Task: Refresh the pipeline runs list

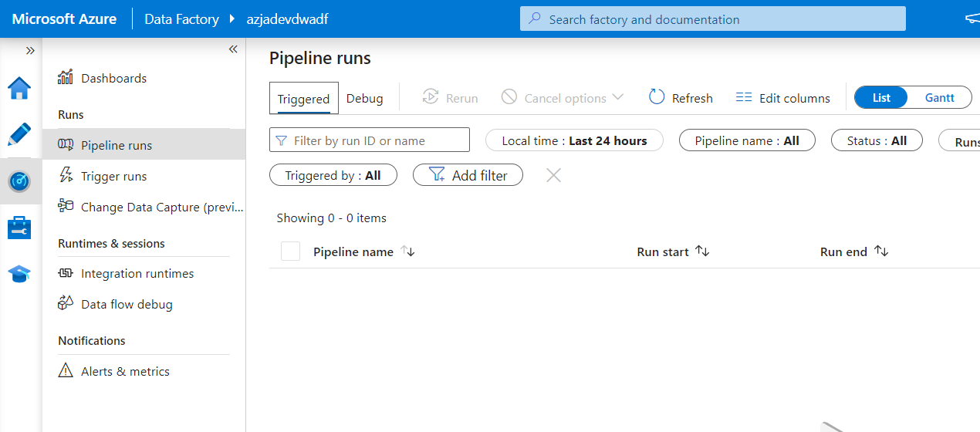Action: click(681, 98)
